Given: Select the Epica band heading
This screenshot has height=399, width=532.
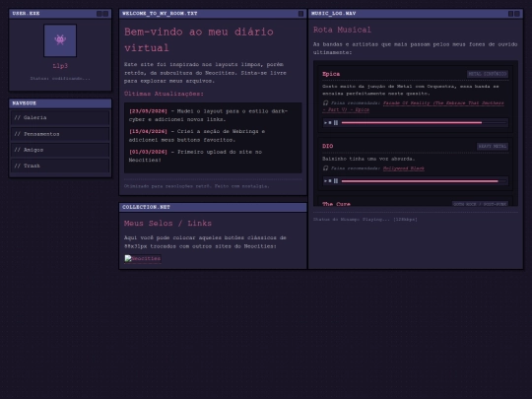Looking at the screenshot, I should point(331,74).
